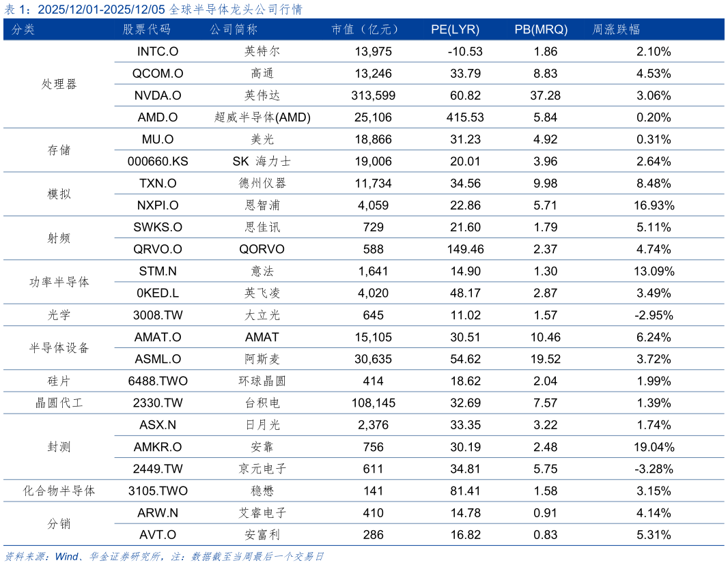The height and width of the screenshot is (565, 728).
Task: Select the ASML.O stock code cell
Action: click(x=158, y=359)
